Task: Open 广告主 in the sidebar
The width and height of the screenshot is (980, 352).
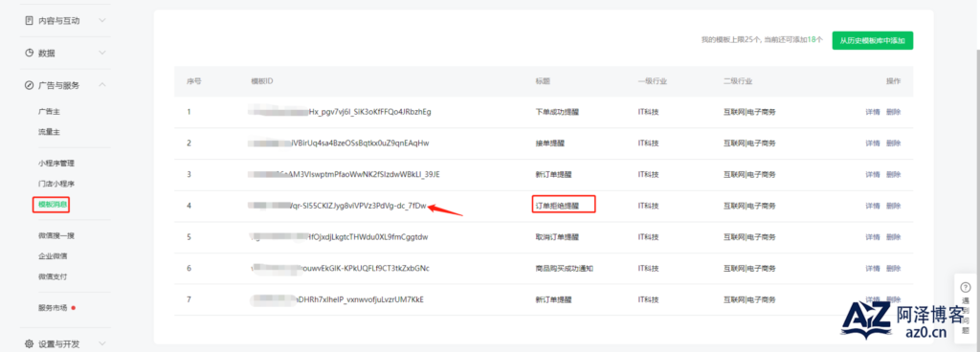Action: pos(49,112)
